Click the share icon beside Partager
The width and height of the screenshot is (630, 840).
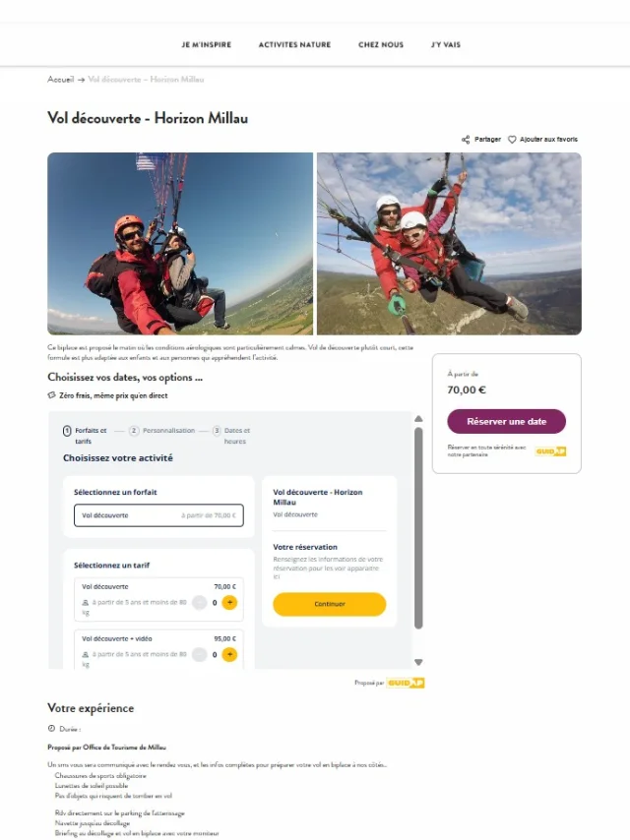pyautogui.click(x=466, y=140)
